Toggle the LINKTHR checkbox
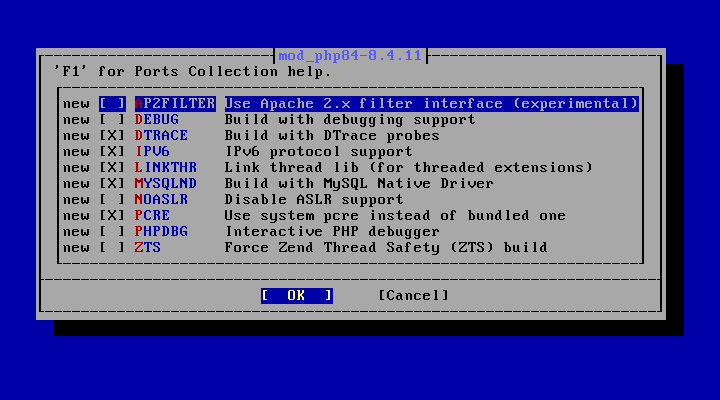Screen dimensions: 720x400 point(112,168)
